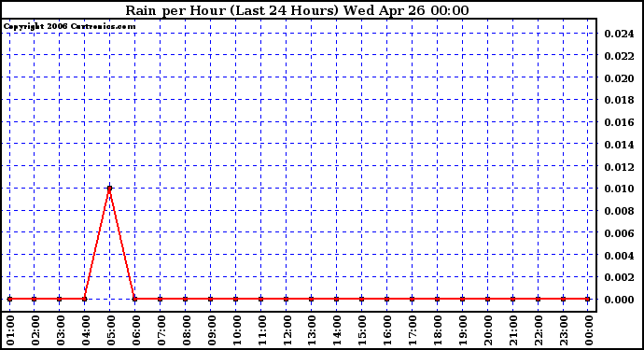Click the 05:00 x-axis label
This screenshot has height=350, width=644.
[x=111, y=330]
